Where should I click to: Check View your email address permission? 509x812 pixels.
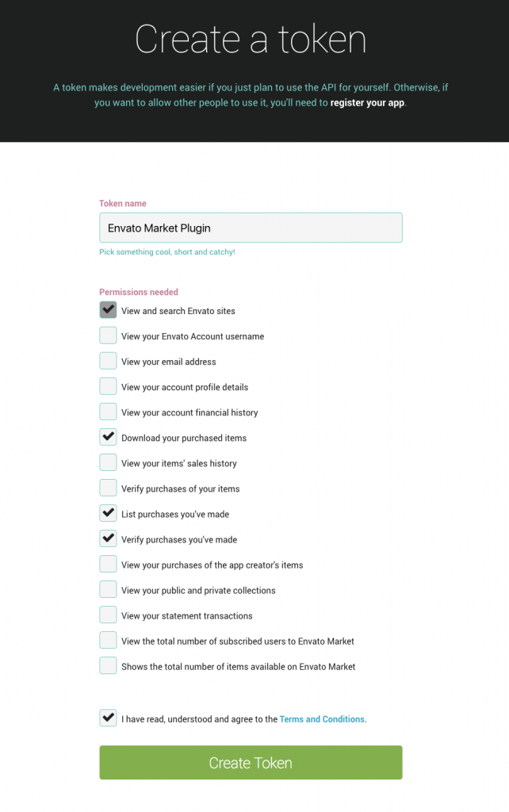pyautogui.click(x=108, y=361)
